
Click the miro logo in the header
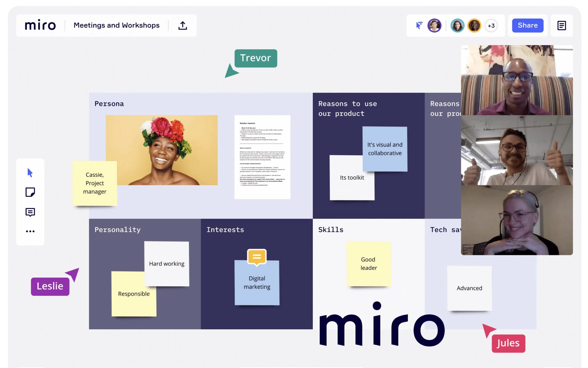pyautogui.click(x=40, y=25)
